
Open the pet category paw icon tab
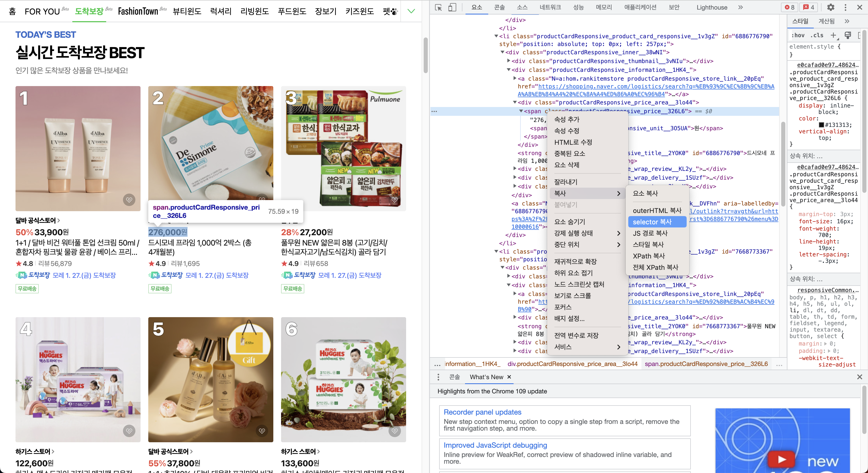tap(390, 11)
